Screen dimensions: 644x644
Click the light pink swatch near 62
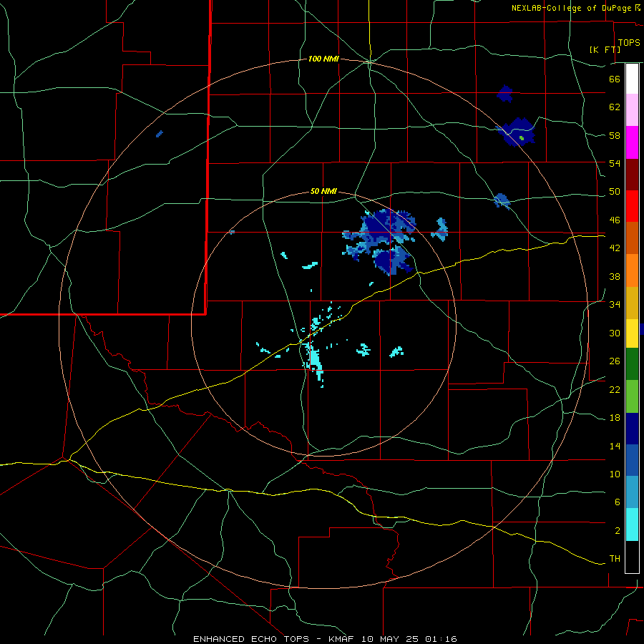click(632, 110)
